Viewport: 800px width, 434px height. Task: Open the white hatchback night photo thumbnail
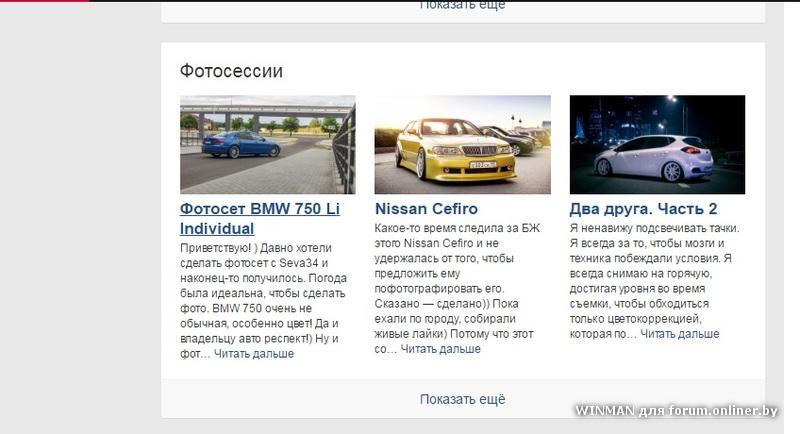tap(657, 144)
